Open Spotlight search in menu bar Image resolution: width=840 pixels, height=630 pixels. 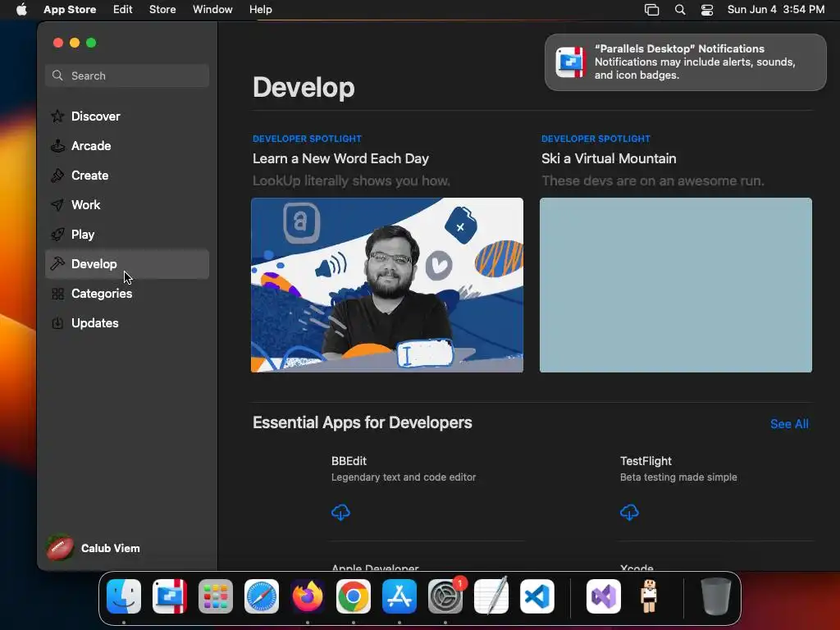pyautogui.click(x=680, y=10)
